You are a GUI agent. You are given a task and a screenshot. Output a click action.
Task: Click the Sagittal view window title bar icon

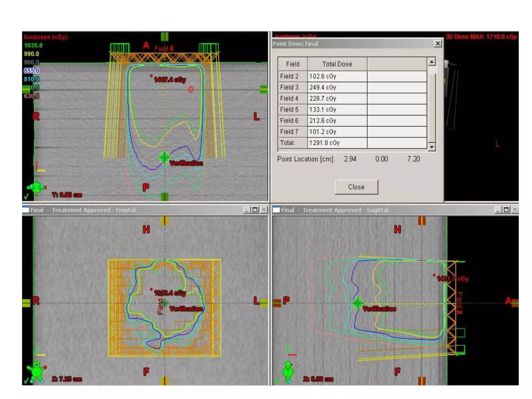coord(277,210)
